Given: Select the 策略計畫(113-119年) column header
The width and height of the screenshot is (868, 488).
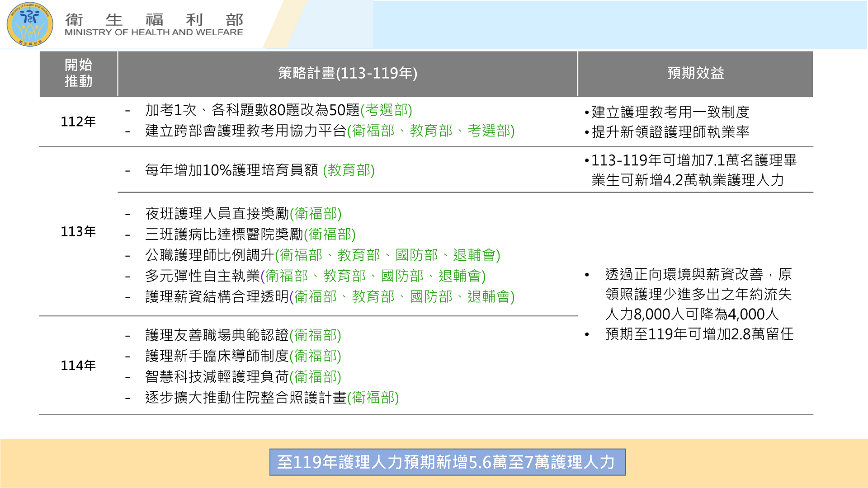Looking at the screenshot, I should [x=348, y=73].
